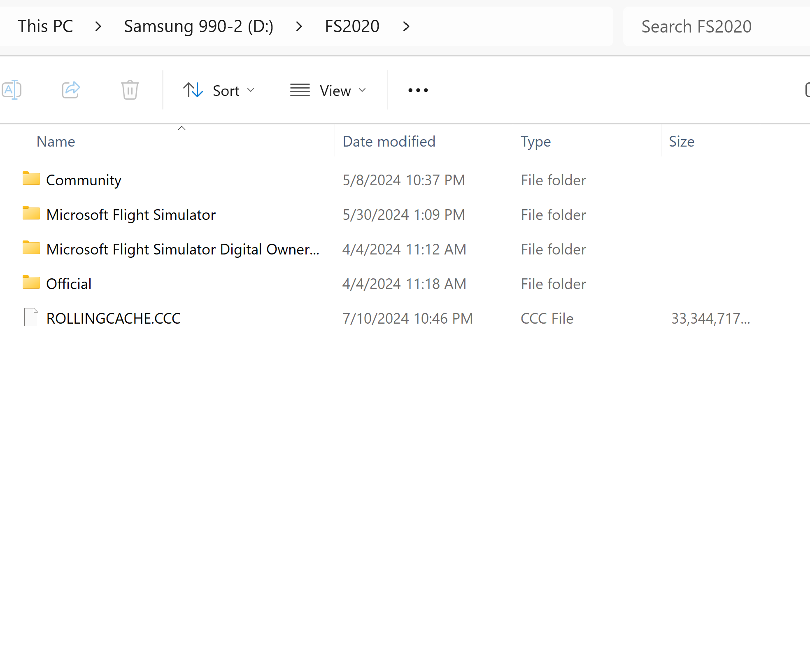Click the Official folder icon

coord(31,283)
